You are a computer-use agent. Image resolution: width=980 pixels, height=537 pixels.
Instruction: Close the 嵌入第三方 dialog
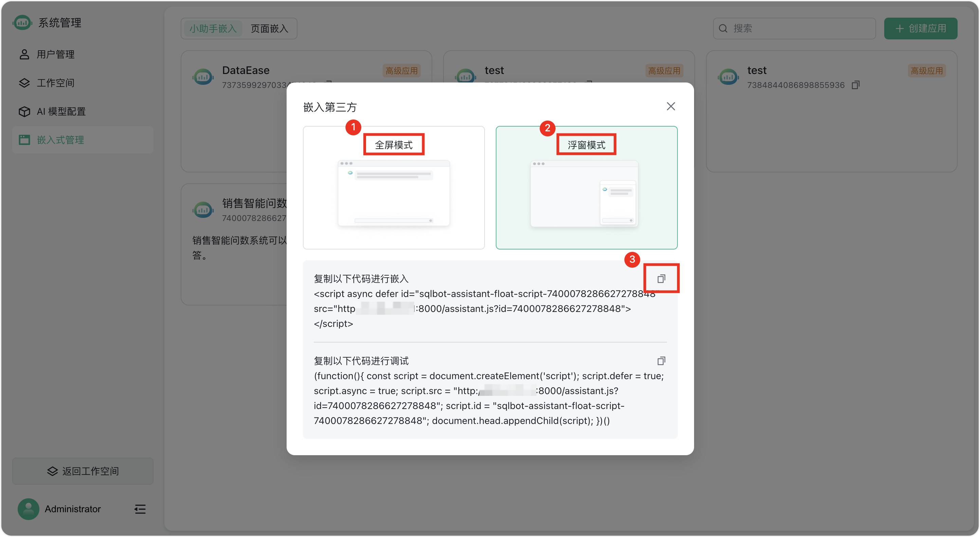coord(671,107)
